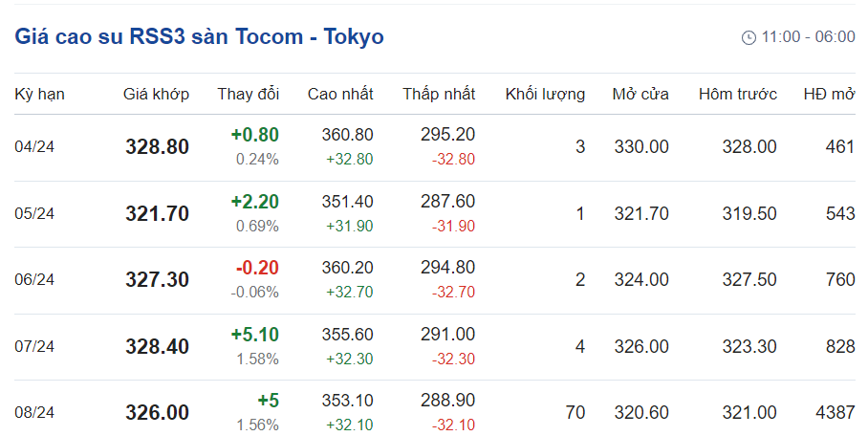Click the 11:00 - 06:00 time range
Image resolution: width=868 pixels, height=436 pixels.
808,37
